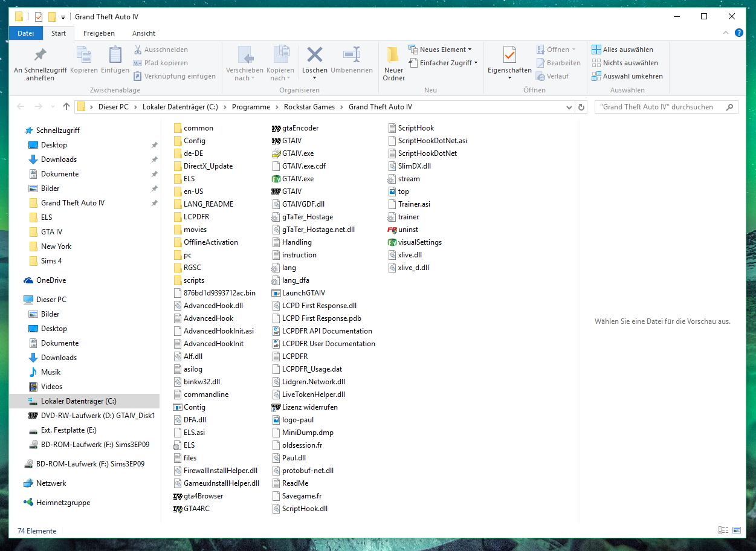Select the gtaEncoder file
The image size is (756, 551).
(296, 128)
